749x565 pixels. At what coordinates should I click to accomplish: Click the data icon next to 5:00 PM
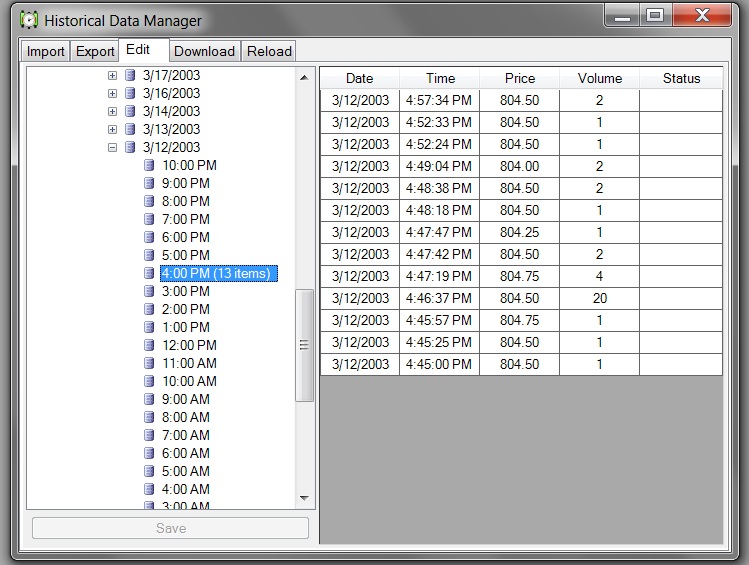tap(149, 255)
